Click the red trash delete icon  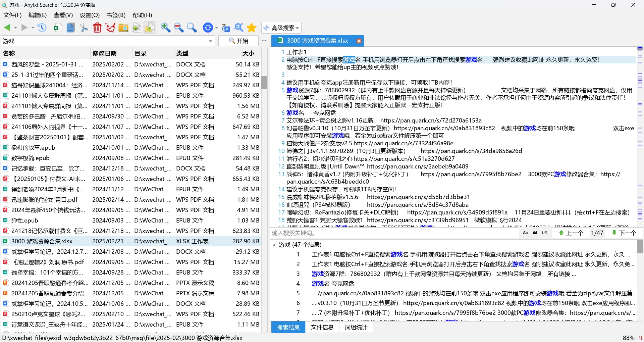tap(97, 28)
